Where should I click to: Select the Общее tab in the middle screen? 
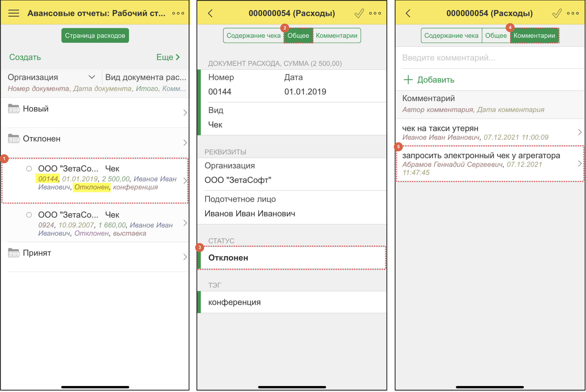pyautogui.click(x=298, y=35)
